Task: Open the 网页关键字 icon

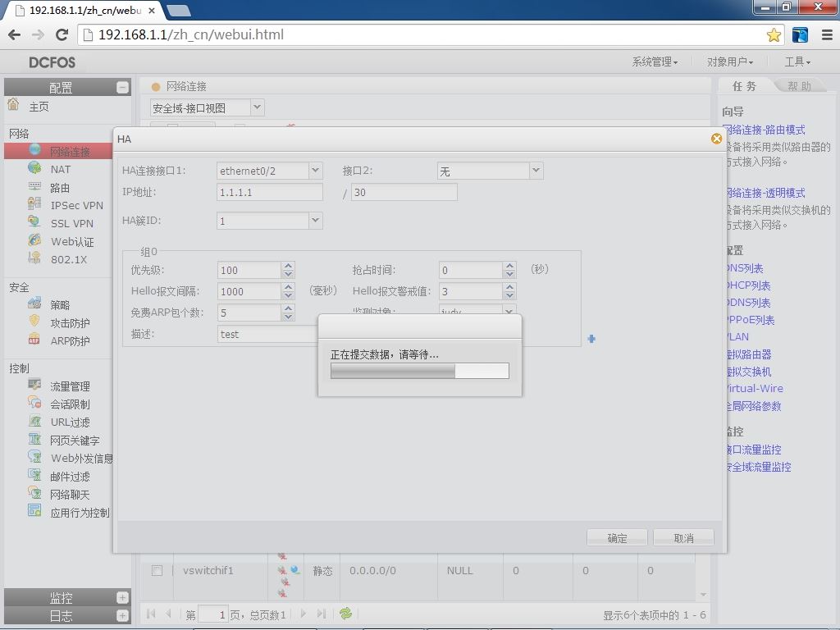Action: 34,439
